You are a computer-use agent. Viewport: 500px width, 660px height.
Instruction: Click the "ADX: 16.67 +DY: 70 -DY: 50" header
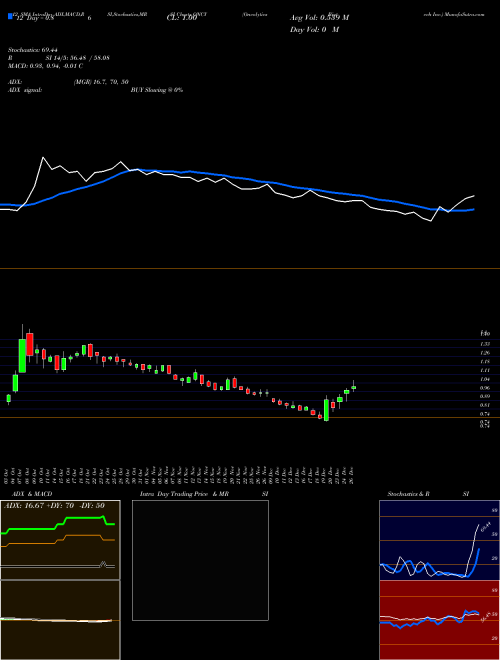[x=54, y=506]
